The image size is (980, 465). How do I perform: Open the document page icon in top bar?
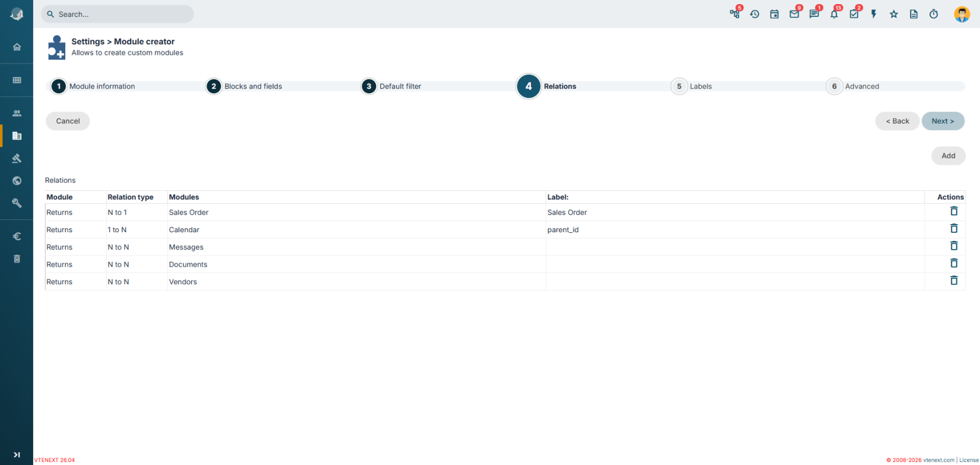pyautogui.click(x=914, y=14)
